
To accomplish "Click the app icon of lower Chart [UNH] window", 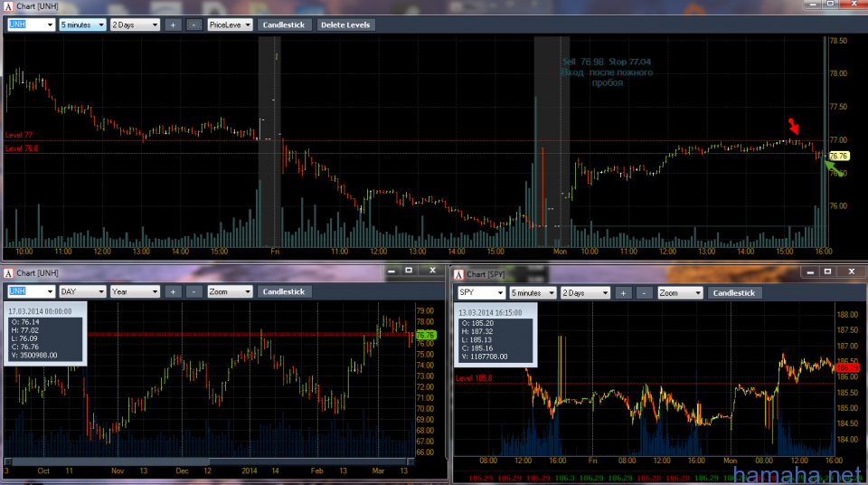I will 8,272.
